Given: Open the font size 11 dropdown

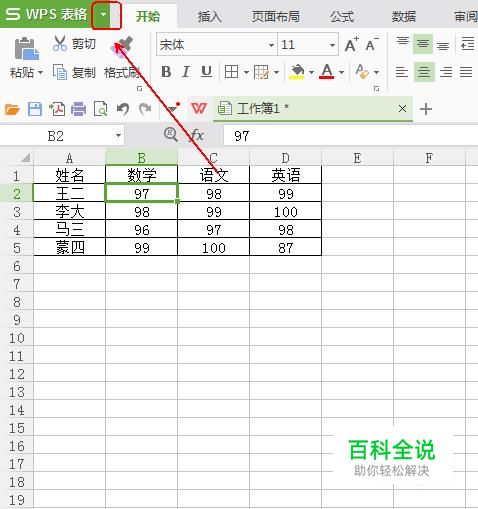Looking at the screenshot, I should [332, 45].
